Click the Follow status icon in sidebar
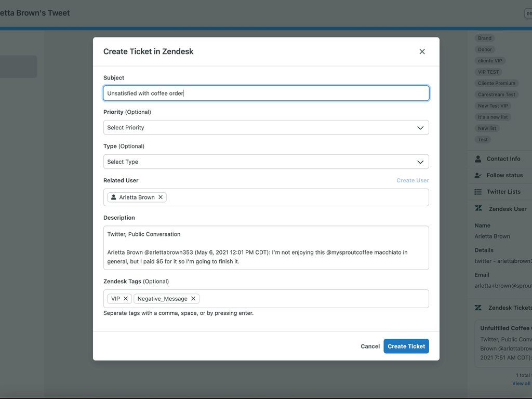 tap(477, 175)
